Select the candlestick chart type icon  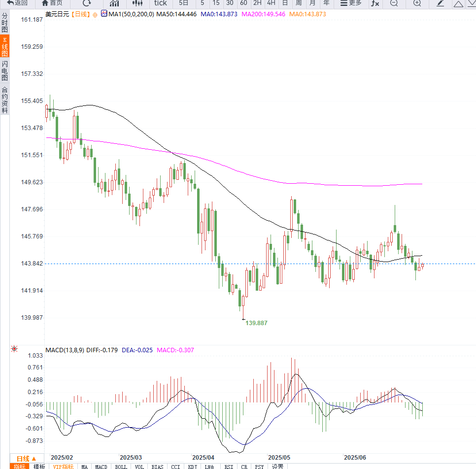pyautogui.click(x=137, y=3)
